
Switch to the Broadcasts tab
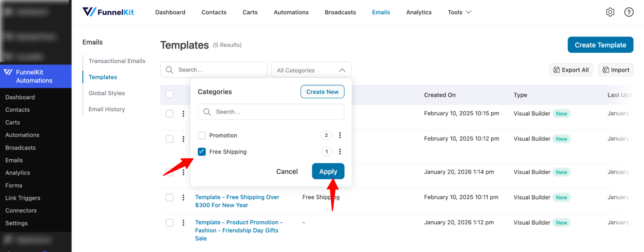click(340, 12)
